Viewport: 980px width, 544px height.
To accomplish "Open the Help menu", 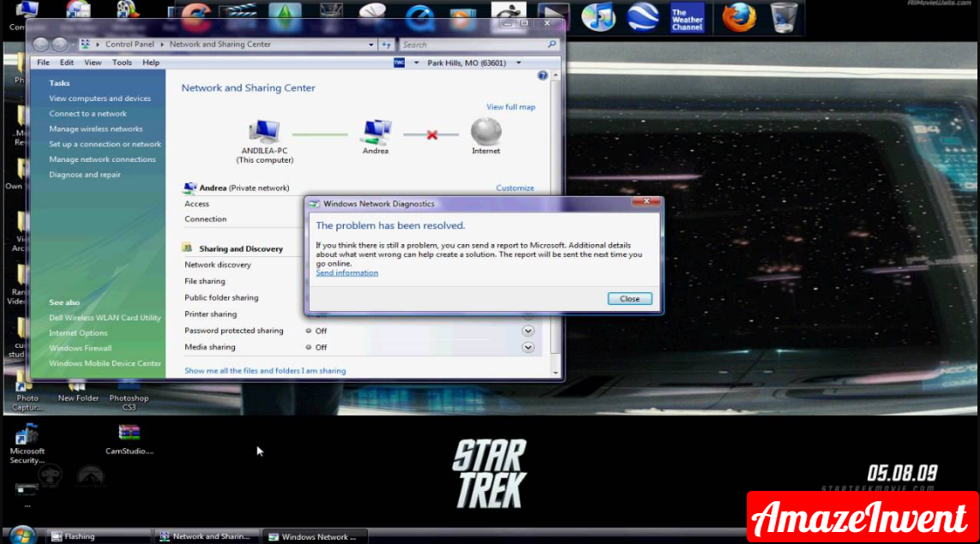I will tap(151, 63).
